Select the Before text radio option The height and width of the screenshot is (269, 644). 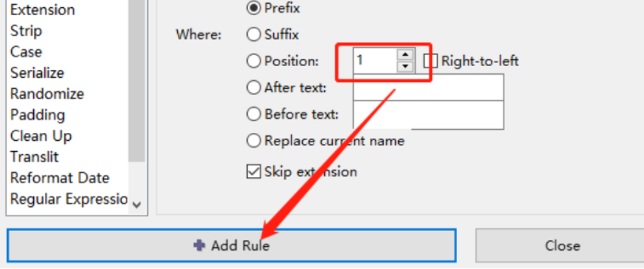[x=254, y=115]
